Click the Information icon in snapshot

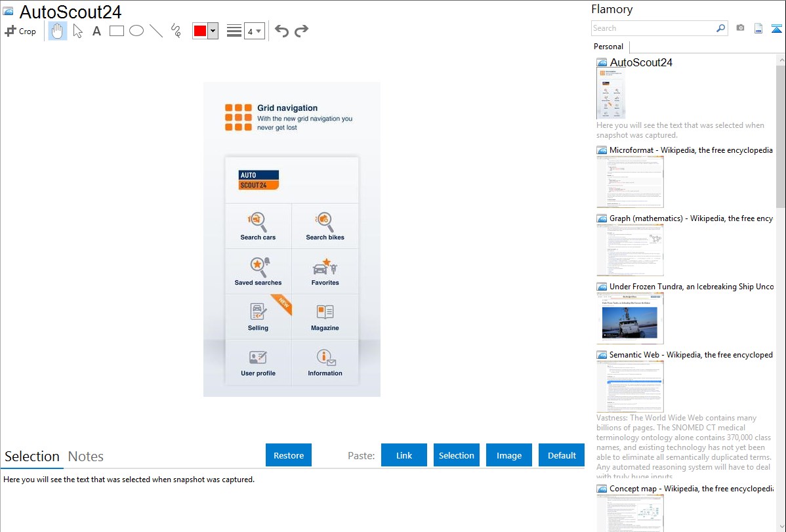326,358
